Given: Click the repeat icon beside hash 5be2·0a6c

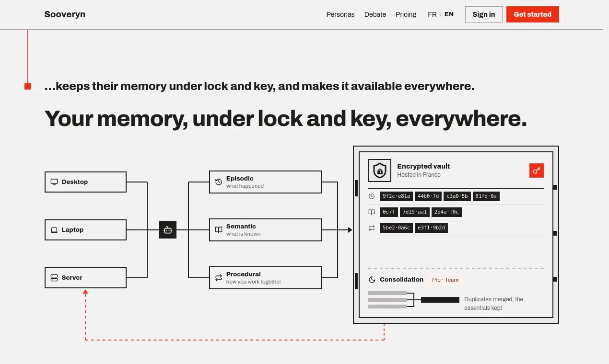Looking at the screenshot, I should (372, 228).
